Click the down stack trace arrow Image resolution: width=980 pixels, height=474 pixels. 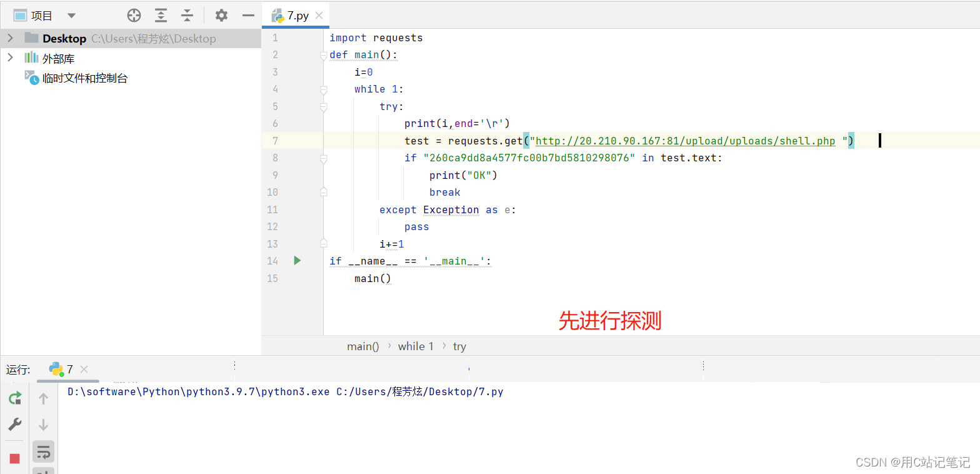click(43, 425)
